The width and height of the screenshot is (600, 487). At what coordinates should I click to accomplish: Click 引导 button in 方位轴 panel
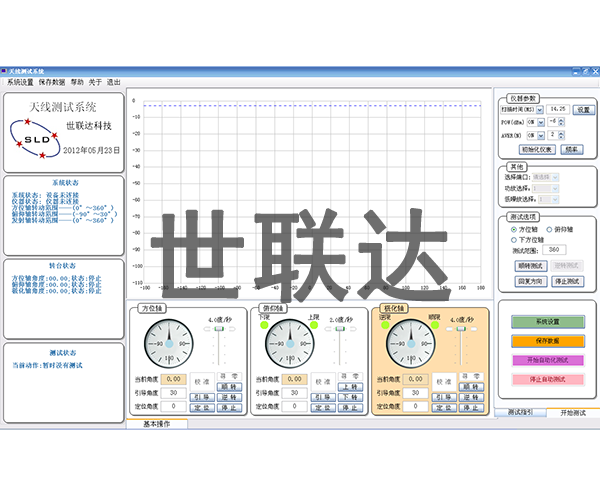pos(202,397)
